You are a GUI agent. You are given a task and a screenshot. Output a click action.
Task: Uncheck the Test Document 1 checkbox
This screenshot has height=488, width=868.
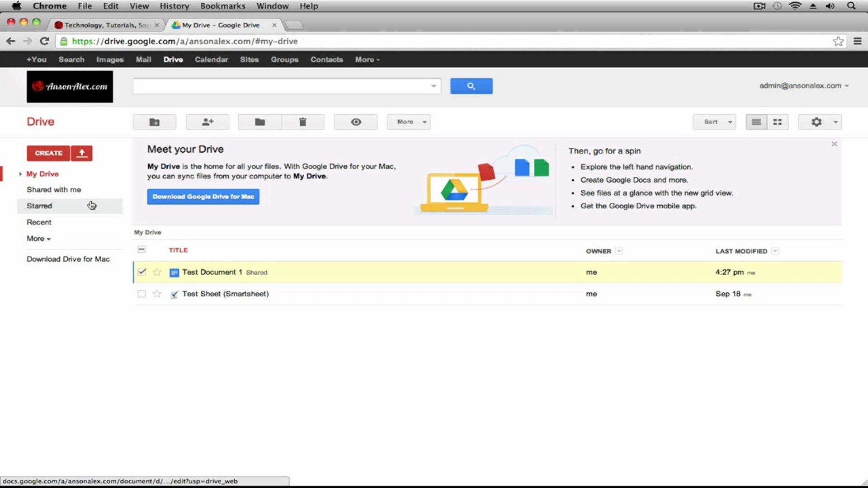pos(142,272)
